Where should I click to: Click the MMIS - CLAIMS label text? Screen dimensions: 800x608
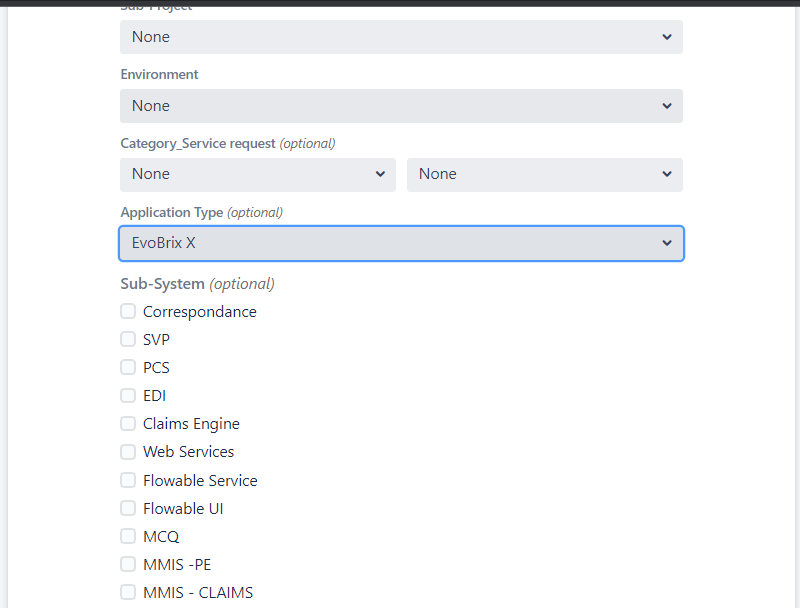click(198, 593)
